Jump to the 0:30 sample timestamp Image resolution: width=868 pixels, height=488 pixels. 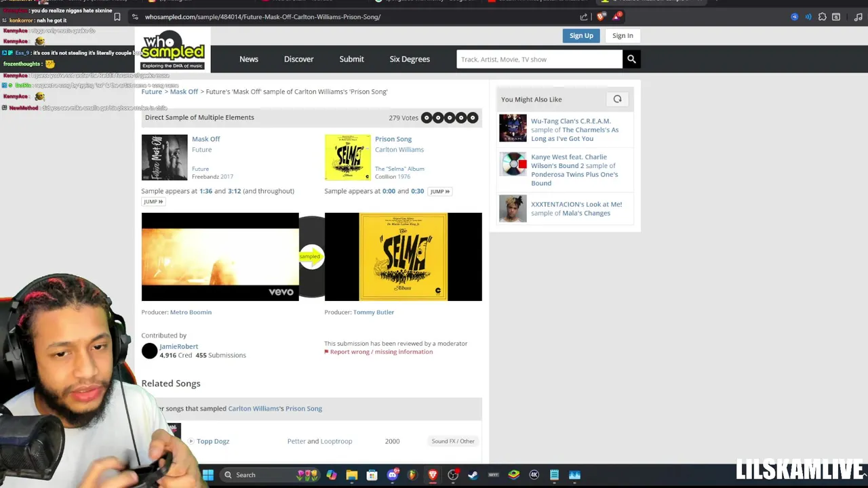[x=417, y=191]
